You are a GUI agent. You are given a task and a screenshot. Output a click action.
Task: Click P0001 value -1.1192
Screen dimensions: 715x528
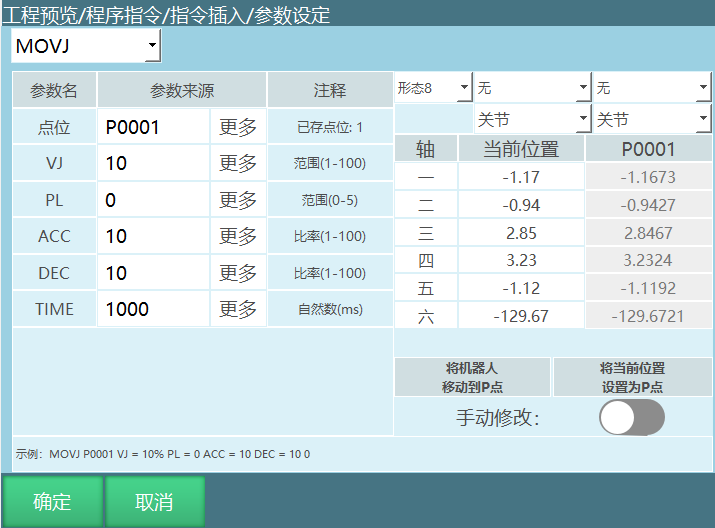[648, 288]
